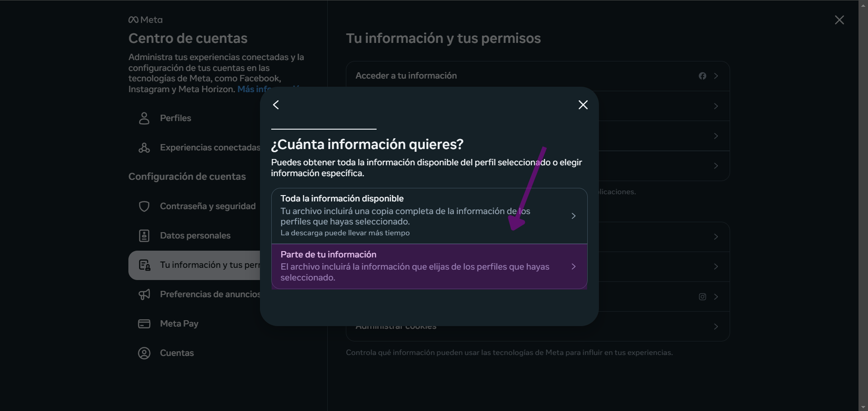868x411 pixels.
Task: Close the Centro de cuentas page
Action: point(840,20)
